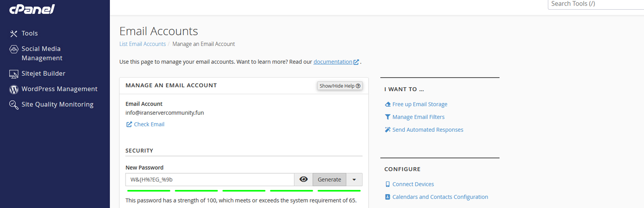Screen dimensions: 644x208
Task: Click the cPanel logo
Action: point(32,9)
